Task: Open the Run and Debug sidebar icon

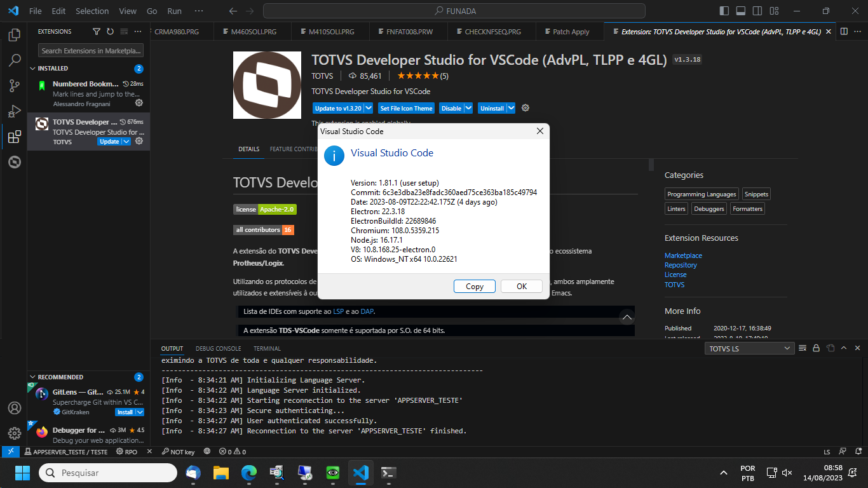Action: [x=14, y=111]
